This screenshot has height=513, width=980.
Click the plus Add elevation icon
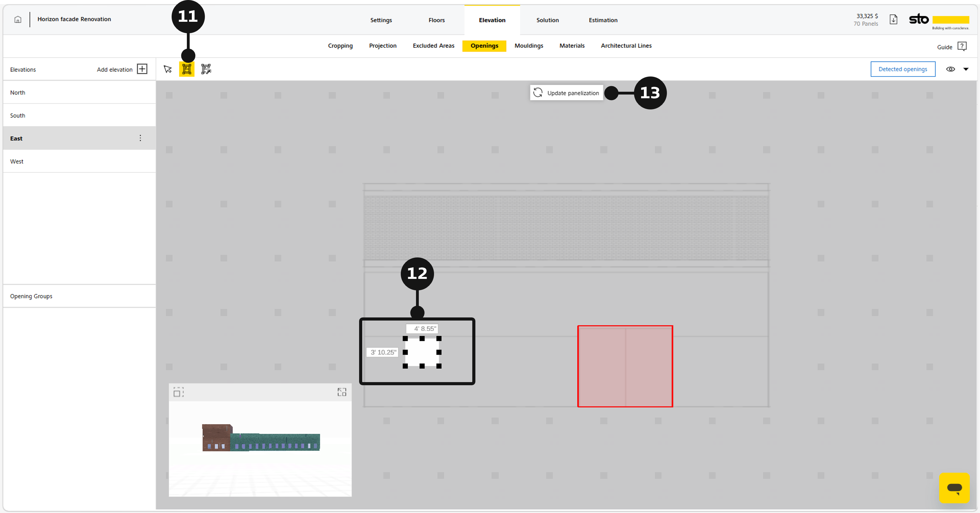[142, 69]
